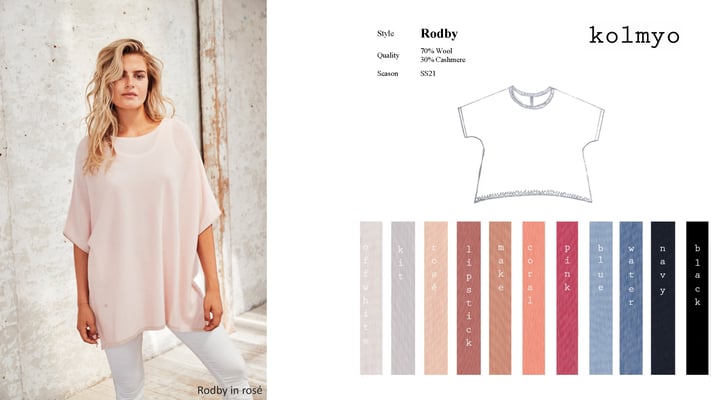Click the Rodby top line drawing
This screenshot has height=400, width=711.
pyautogui.click(x=531, y=144)
